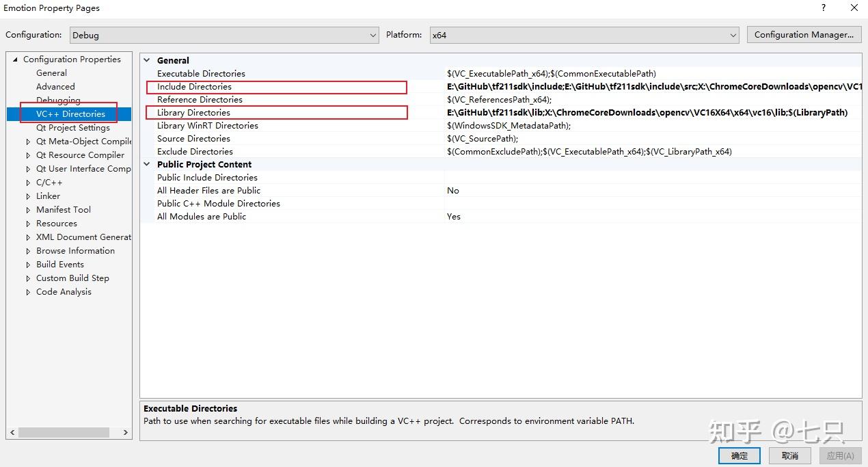Image resolution: width=868 pixels, height=467 pixels.
Task: Click the help question mark icon
Action: [824, 8]
